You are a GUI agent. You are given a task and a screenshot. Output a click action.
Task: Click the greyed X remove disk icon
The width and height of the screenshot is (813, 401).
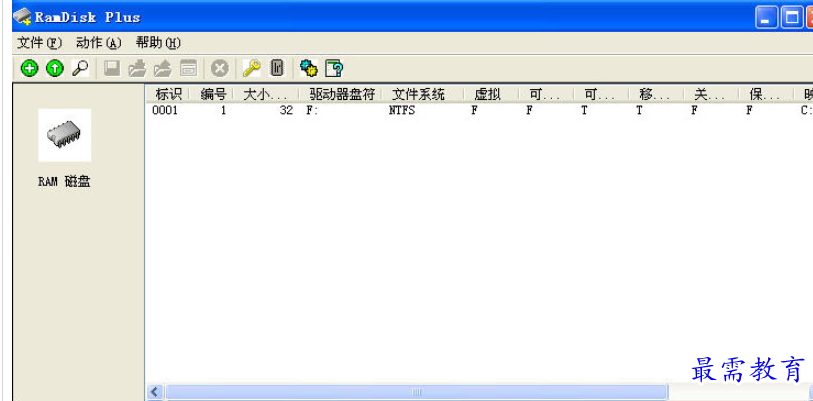tap(220, 68)
